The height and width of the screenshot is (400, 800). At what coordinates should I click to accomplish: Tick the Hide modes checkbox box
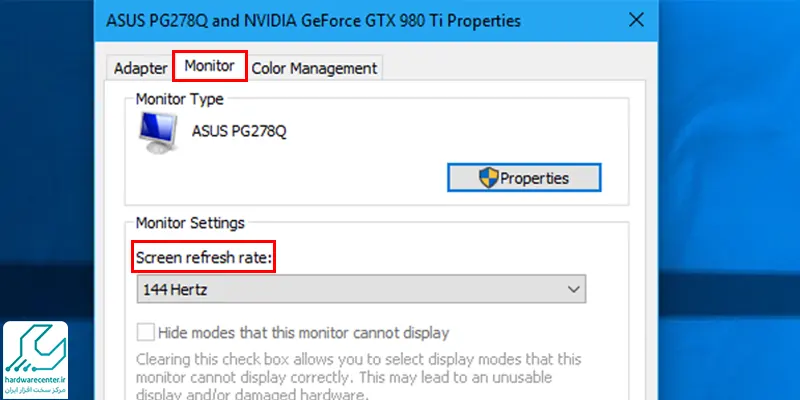coord(145,333)
